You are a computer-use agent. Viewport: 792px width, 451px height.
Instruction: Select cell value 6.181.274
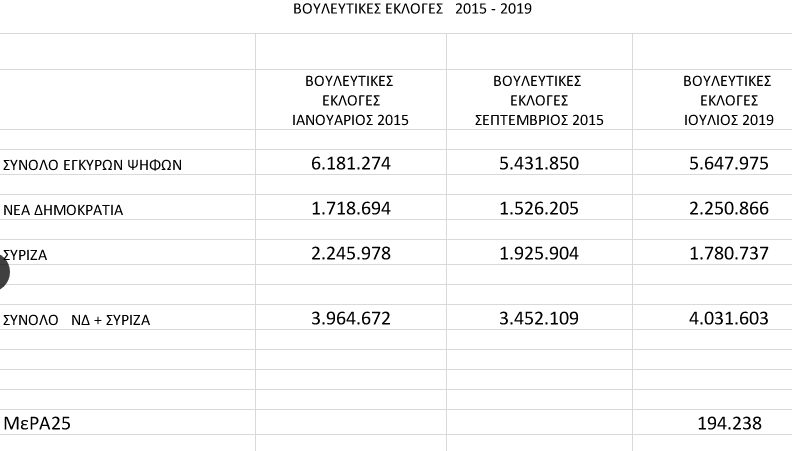pos(351,163)
